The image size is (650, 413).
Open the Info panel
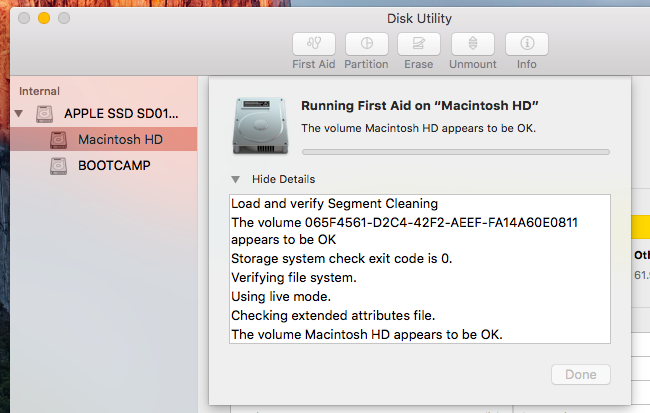526,44
